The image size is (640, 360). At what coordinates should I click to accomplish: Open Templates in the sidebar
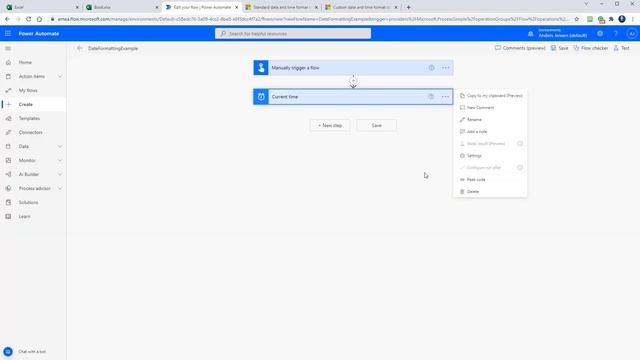pos(29,118)
